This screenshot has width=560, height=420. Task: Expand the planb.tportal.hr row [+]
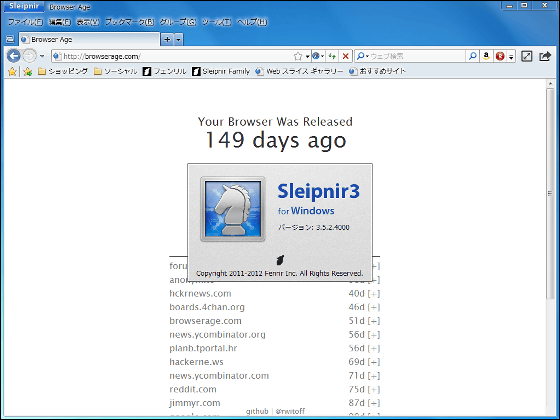point(374,348)
